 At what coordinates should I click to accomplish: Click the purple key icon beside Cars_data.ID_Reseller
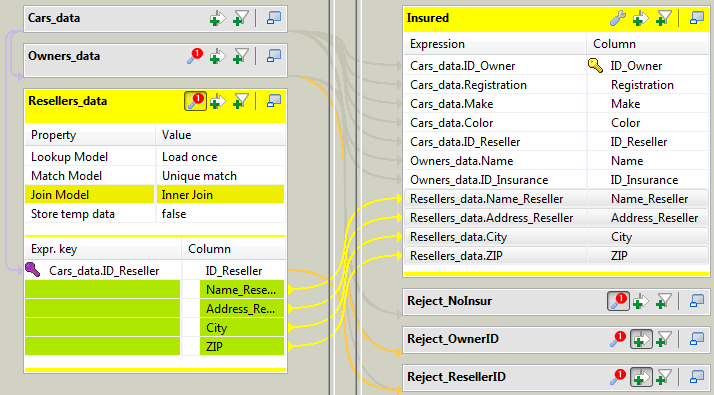pyautogui.click(x=32, y=270)
